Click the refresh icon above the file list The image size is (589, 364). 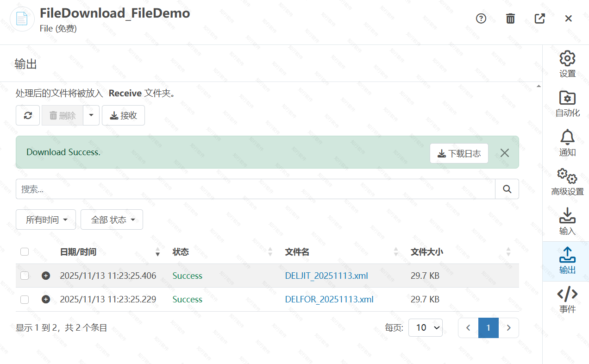[28, 115]
